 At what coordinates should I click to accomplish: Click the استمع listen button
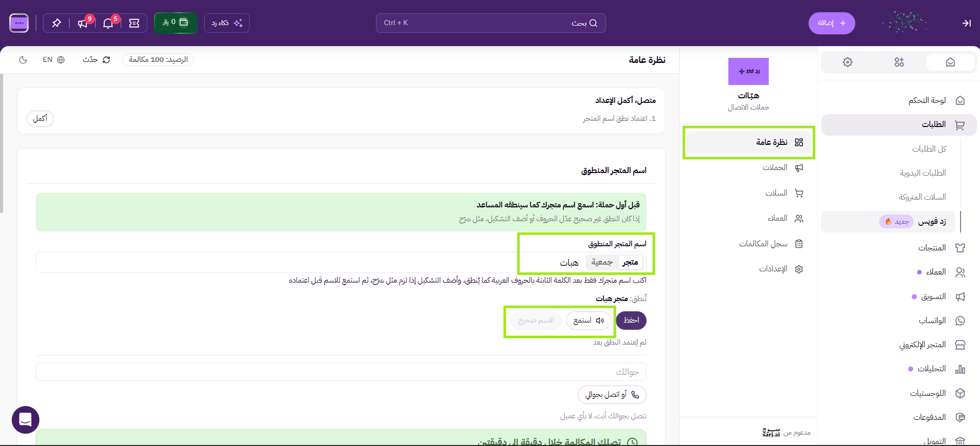tap(589, 321)
